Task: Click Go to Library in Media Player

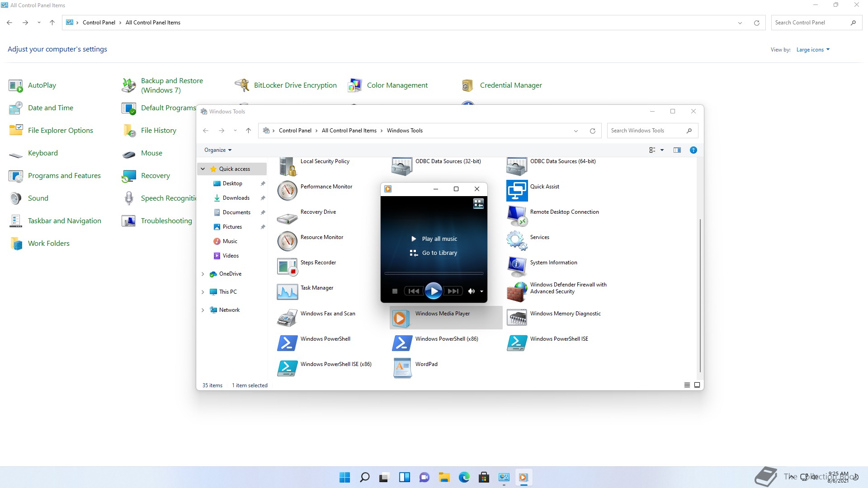Action: click(x=434, y=253)
